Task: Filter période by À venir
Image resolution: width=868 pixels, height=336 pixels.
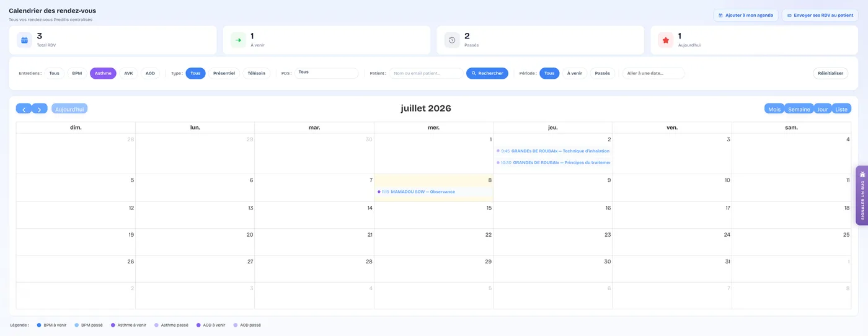Action: 575,73
